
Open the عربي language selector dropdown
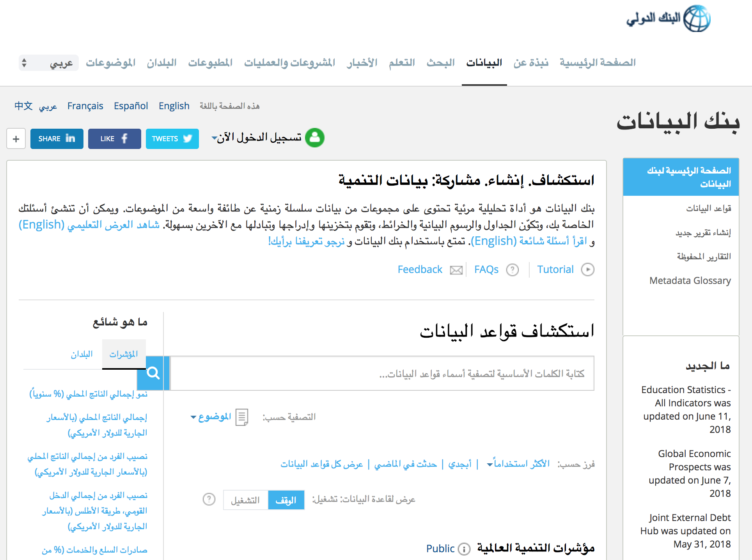click(48, 63)
